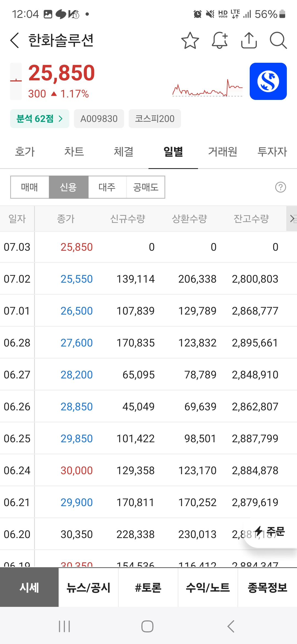Screen dimensions: 297x644
Task: Select 잔고수량 value 2,879,619
Action: (x=255, y=503)
